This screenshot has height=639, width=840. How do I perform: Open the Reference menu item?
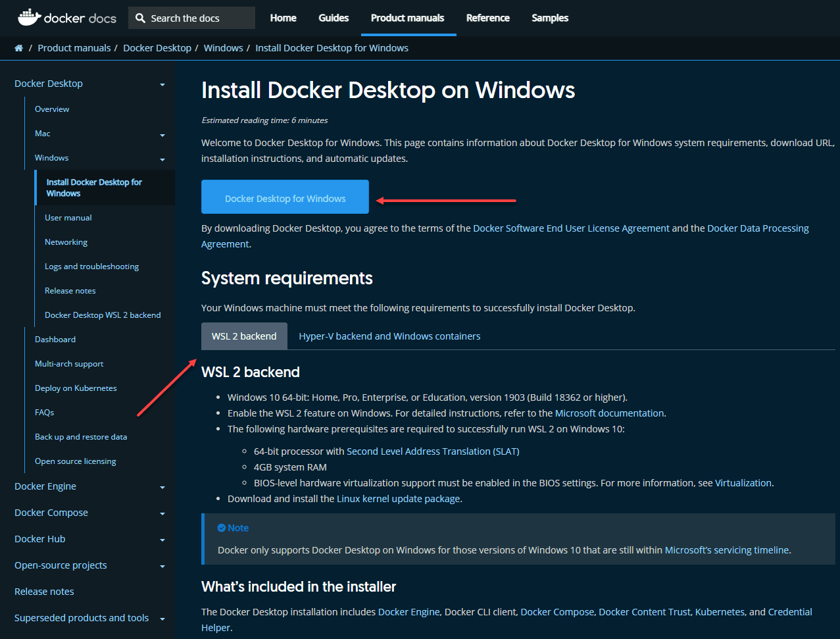click(x=487, y=18)
